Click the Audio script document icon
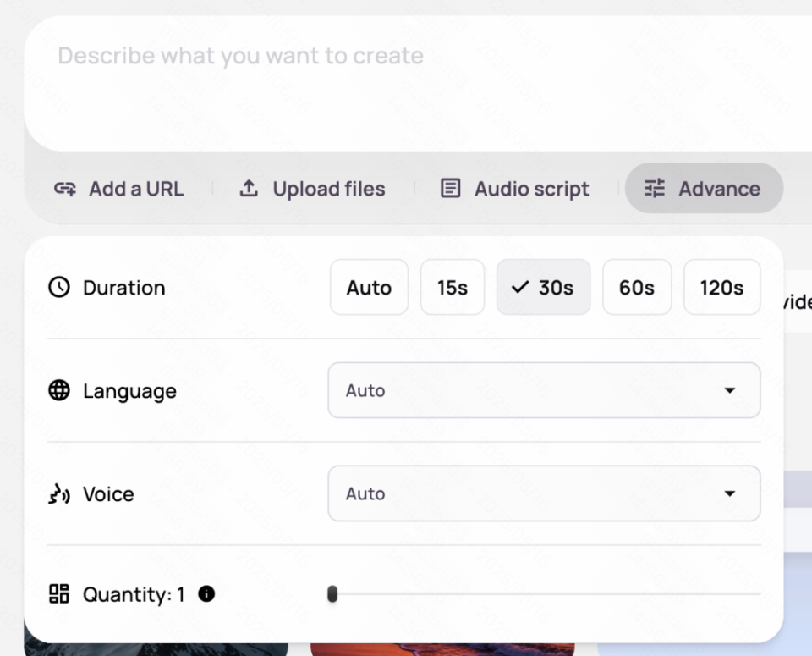Screen dimensions: 812x656 point(451,189)
